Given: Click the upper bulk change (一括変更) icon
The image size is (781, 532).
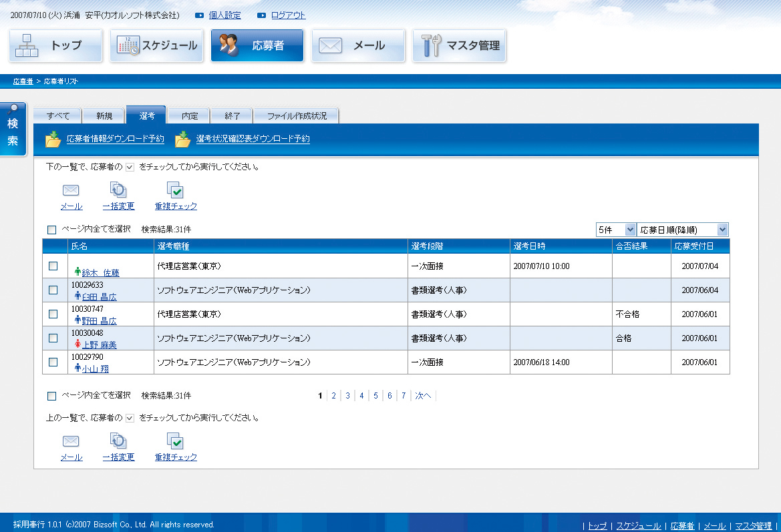Looking at the screenshot, I should pyautogui.click(x=118, y=191).
